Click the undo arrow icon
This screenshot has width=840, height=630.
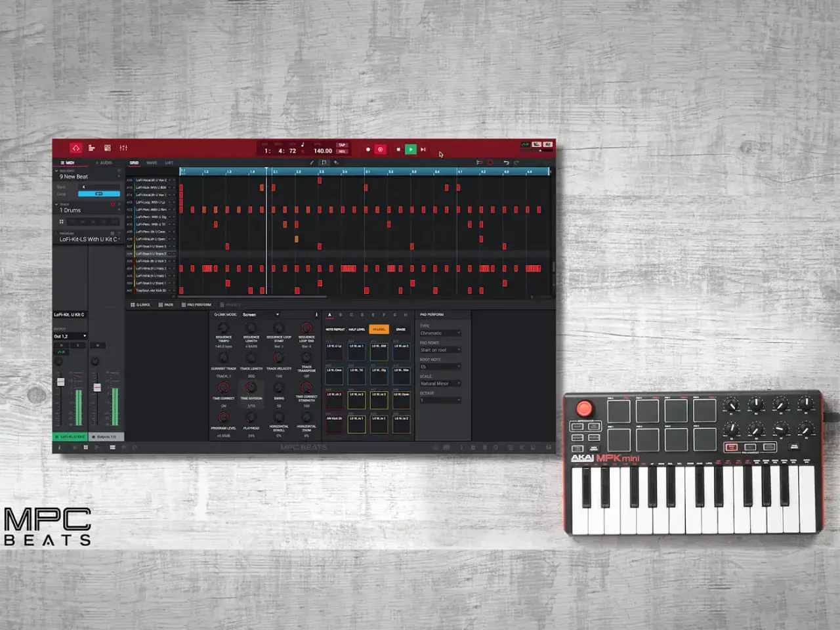(506, 162)
